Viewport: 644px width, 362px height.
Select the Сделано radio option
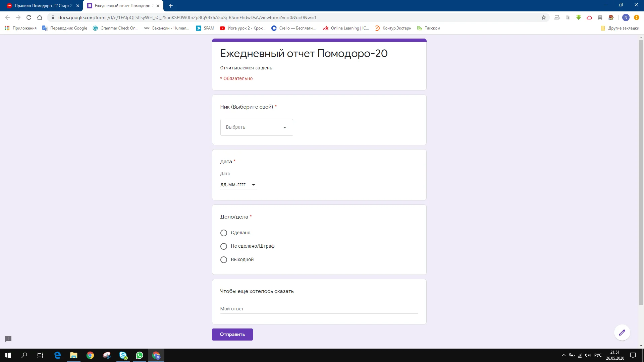[224, 233]
